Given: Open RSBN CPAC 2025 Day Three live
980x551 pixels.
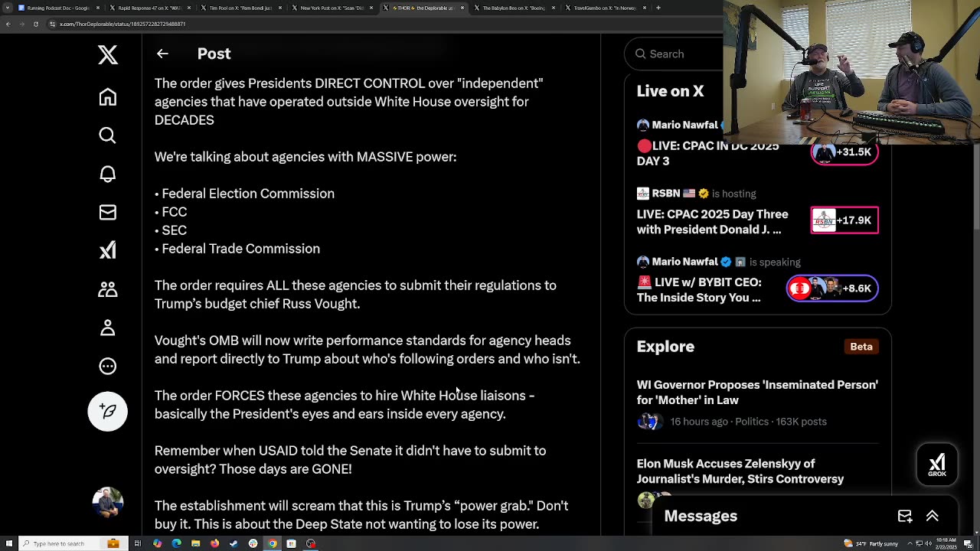Looking at the screenshot, I should click(x=712, y=222).
